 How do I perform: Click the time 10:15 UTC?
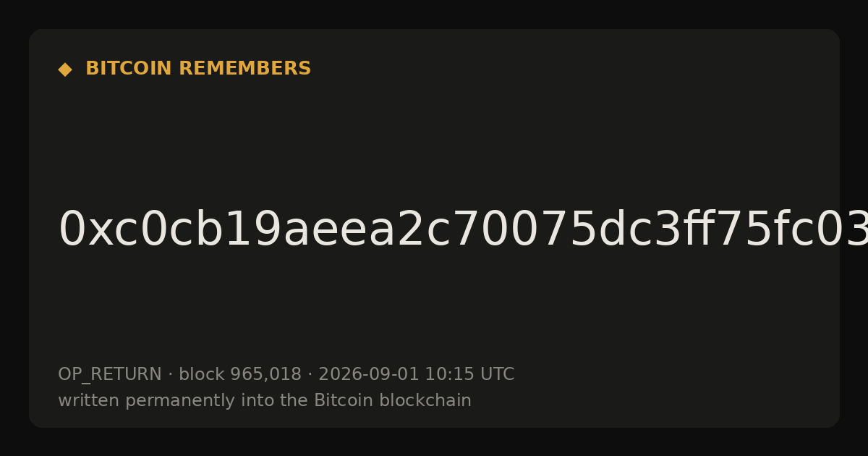coord(469,375)
